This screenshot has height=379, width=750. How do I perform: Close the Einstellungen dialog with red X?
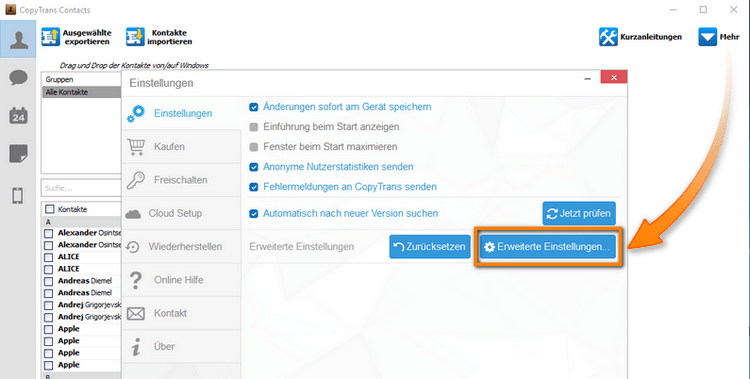click(614, 77)
